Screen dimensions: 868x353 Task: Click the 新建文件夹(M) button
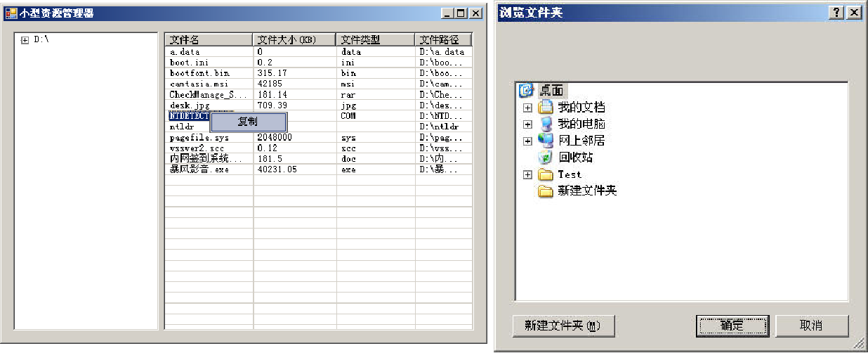565,326
